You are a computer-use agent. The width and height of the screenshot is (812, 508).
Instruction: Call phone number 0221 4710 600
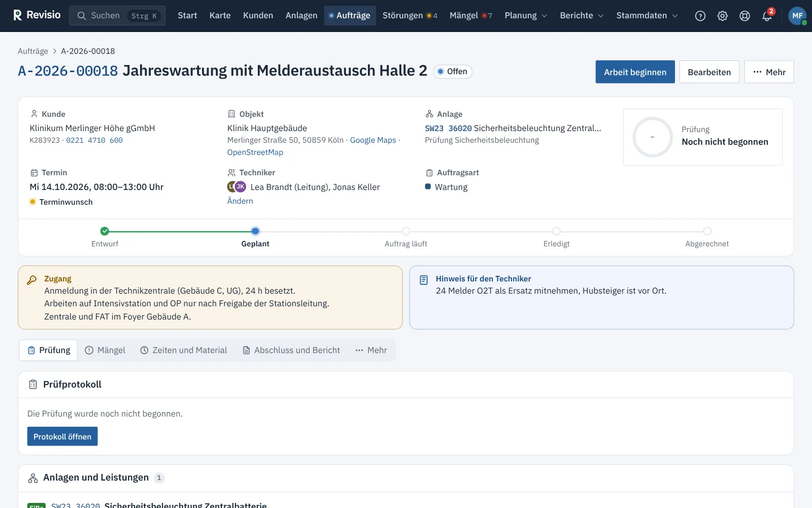point(94,140)
